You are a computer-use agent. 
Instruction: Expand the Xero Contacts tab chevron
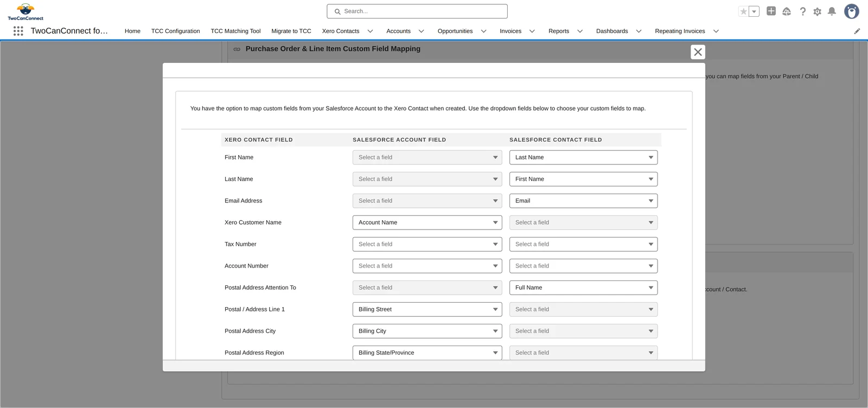[370, 31]
